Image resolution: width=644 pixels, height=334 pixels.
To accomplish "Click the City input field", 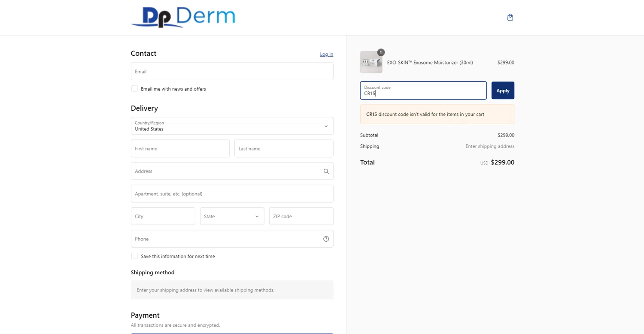I will [x=163, y=216].
